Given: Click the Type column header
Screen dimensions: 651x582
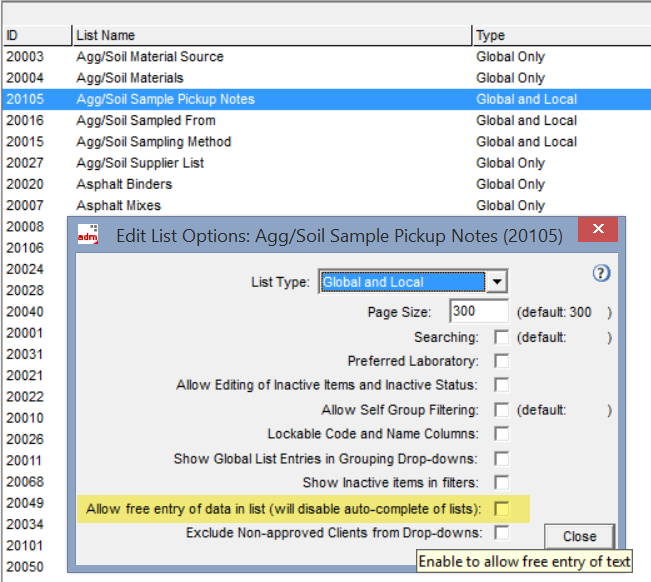Looking at the screenshot, I should click(x=560, y=36).
